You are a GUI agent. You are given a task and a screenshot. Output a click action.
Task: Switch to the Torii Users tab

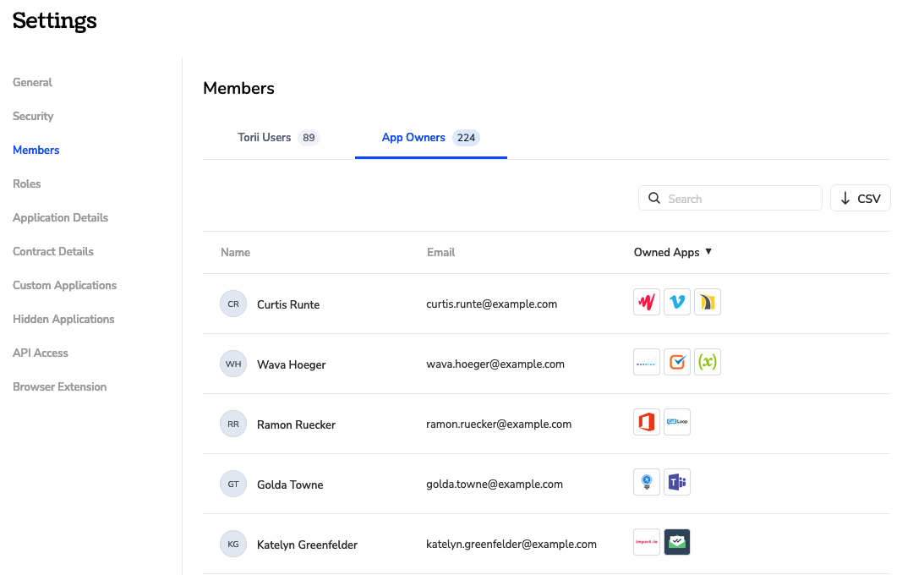coord(278,138)
